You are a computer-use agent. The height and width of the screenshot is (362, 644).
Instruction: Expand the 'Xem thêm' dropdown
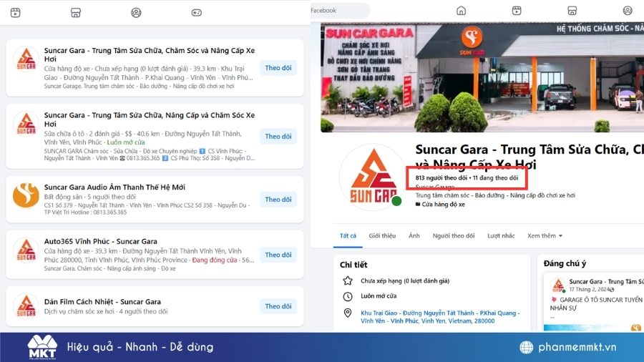click(x=545, y=236)
